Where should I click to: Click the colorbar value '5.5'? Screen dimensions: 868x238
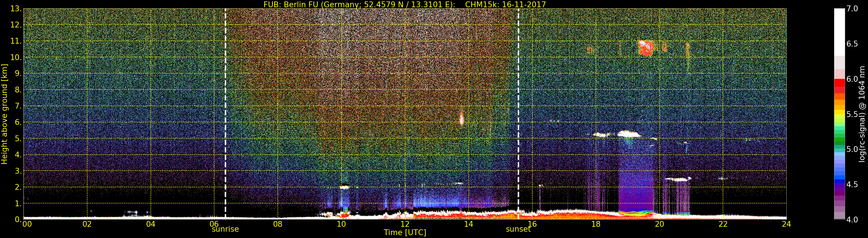point(852,114)
